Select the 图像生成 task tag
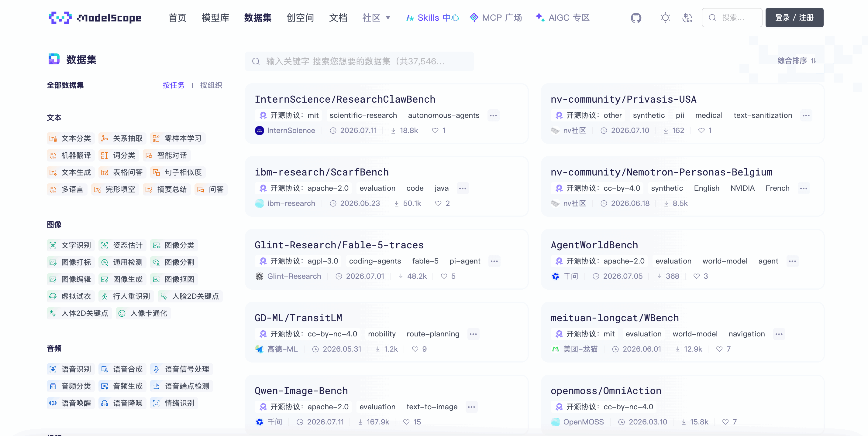 (122, 279)
